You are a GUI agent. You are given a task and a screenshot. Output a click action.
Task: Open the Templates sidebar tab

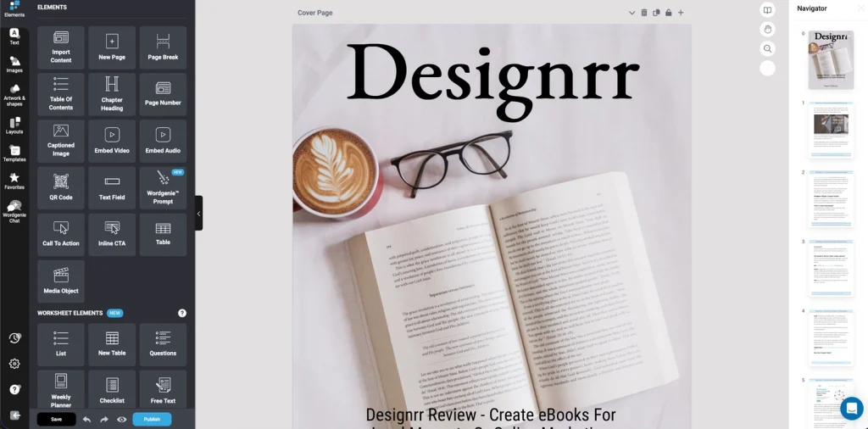coord(14,153)
